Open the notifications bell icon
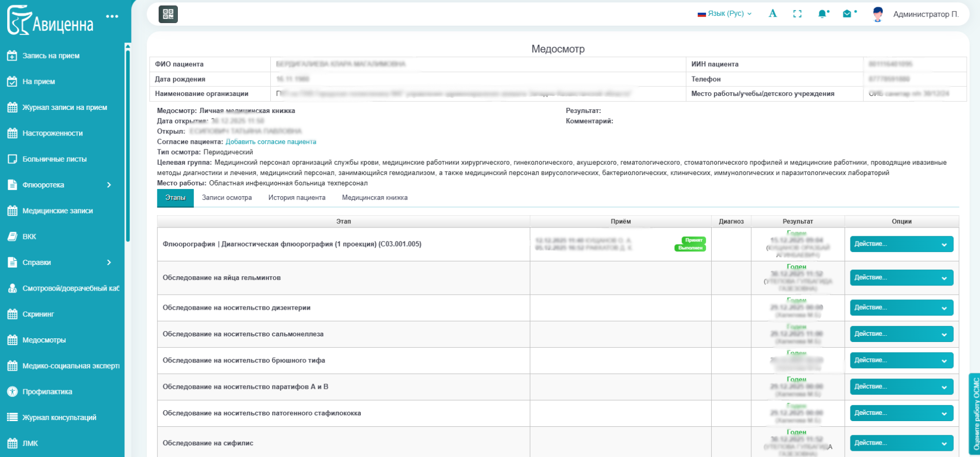Image resolution: width=980 pixels, height=457 pixels. pyautogui.click(x=822, y=14)
